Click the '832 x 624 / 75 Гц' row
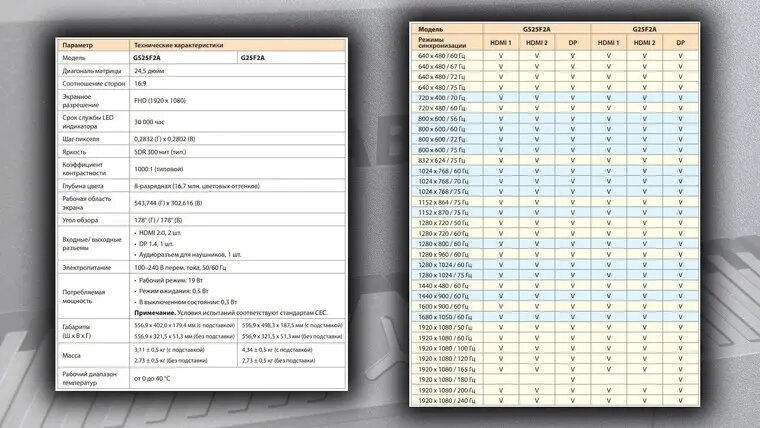 point(554,160)
